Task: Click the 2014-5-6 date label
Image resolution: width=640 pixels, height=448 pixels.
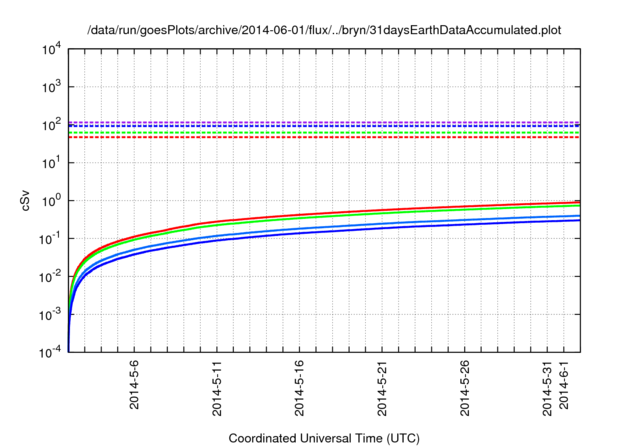Action: coord(134,385)
